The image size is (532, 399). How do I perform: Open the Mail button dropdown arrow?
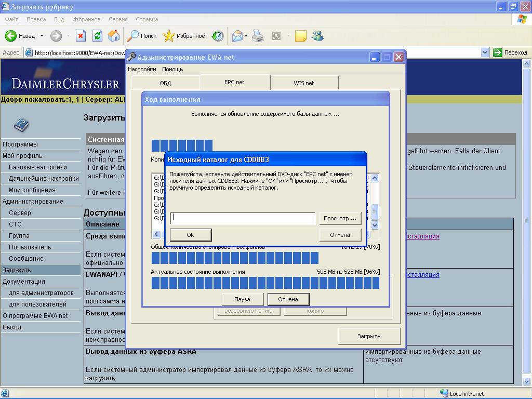[246, 36]
